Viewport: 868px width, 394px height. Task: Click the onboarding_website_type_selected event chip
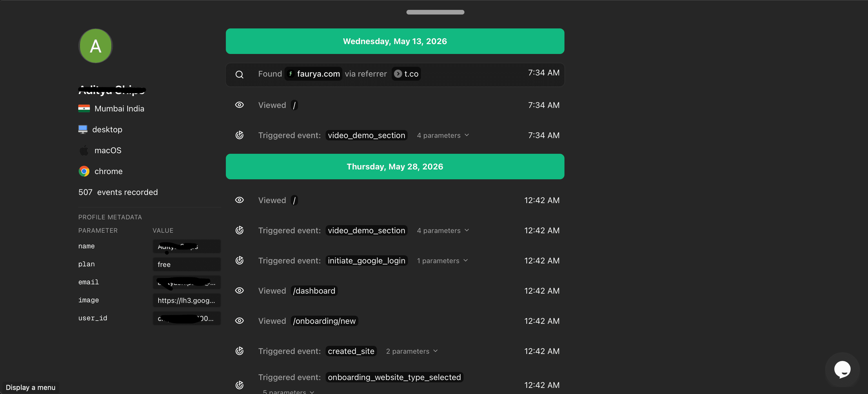[x=394, y=377]
